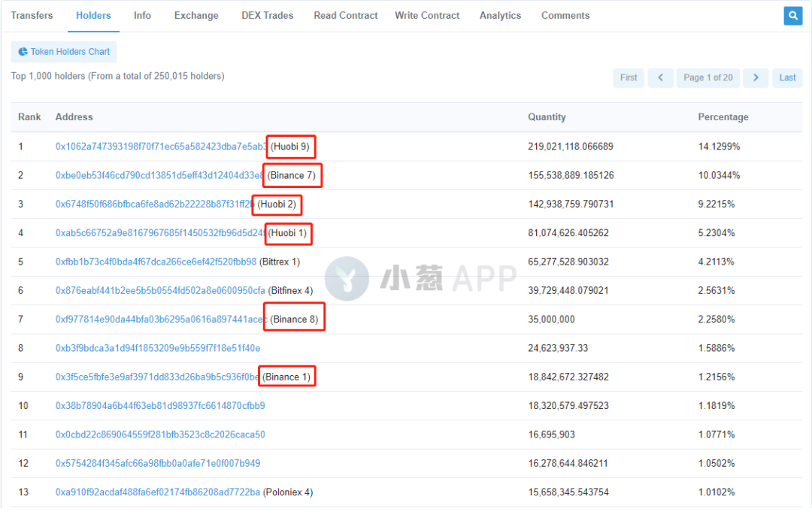Open Huobi 1 address 0xab5c6675...
812x530 pixels.
[161, 233]
